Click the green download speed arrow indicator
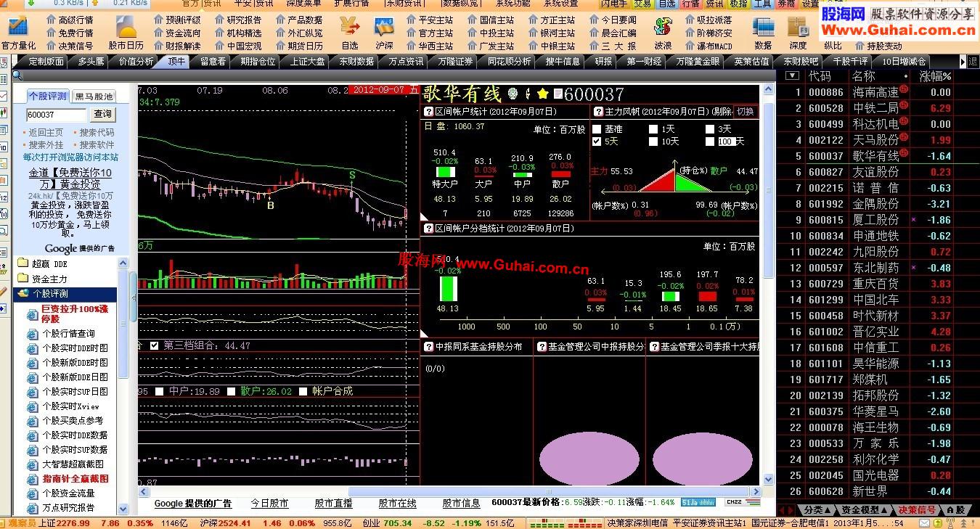 click(x=31, y=3)
